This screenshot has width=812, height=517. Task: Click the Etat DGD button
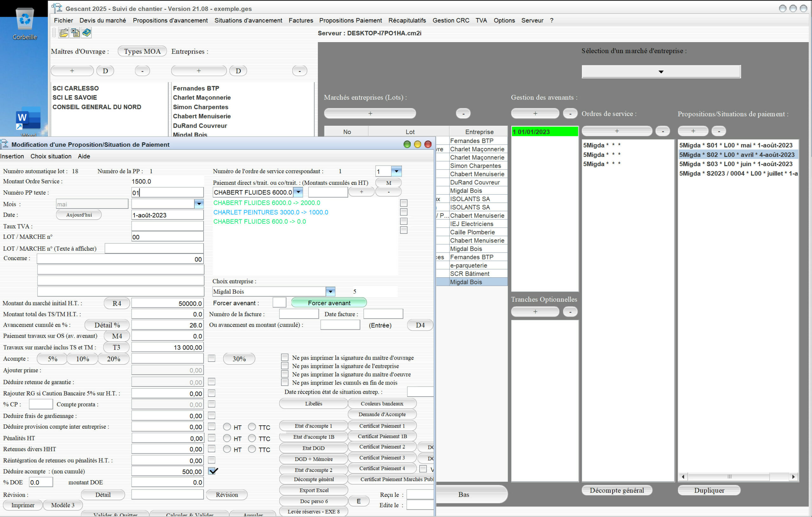click(x=314, y=448)
